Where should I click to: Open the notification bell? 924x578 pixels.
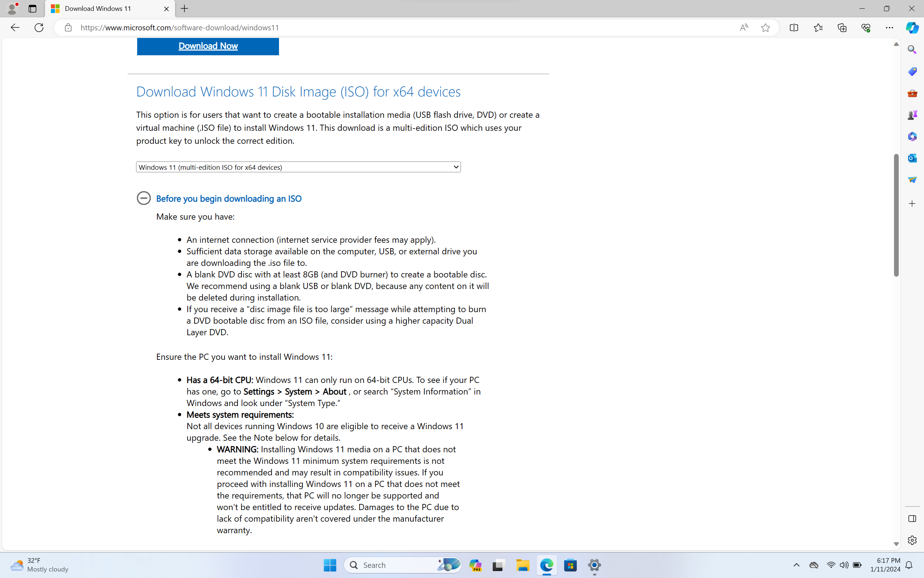click(909, 565)
